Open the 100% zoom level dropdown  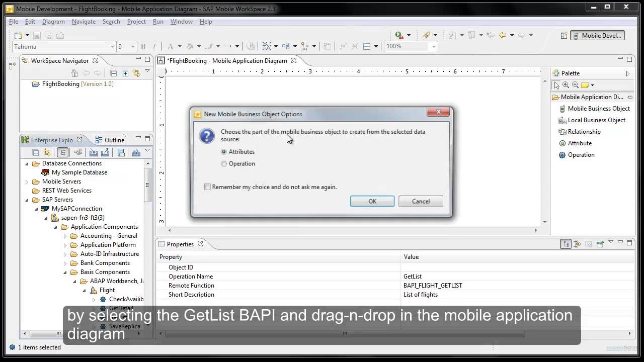point(433,47)
